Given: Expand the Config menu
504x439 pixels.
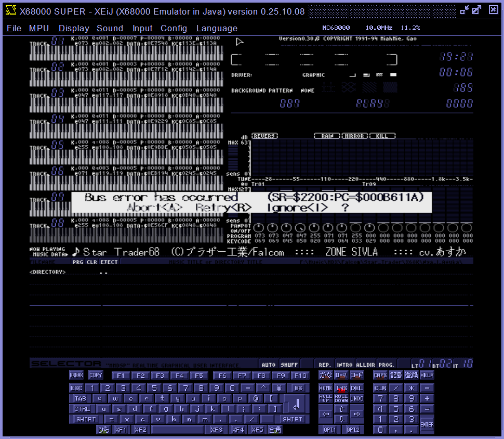Looking at the screenshot, I should click(174, 28).
